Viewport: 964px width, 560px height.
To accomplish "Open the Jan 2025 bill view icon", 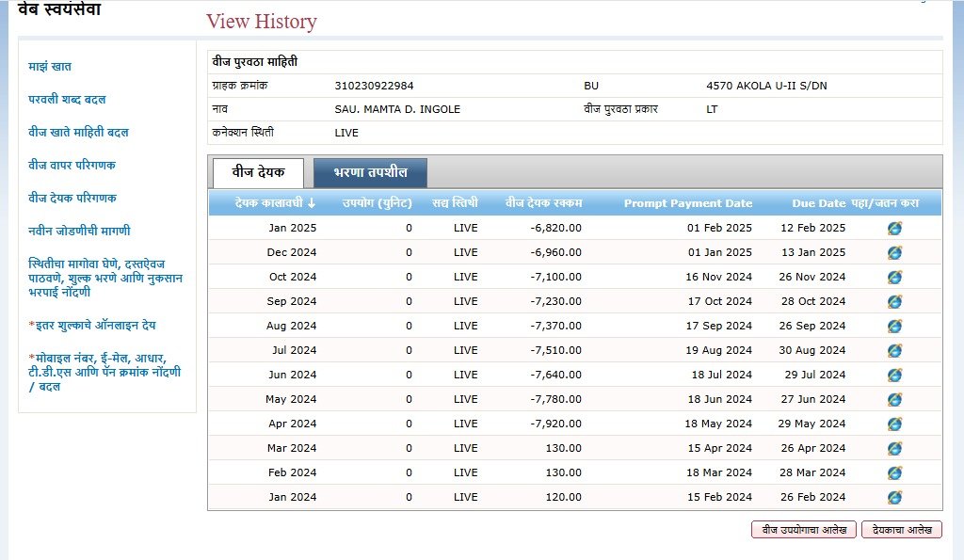I will tap(894, 228).
